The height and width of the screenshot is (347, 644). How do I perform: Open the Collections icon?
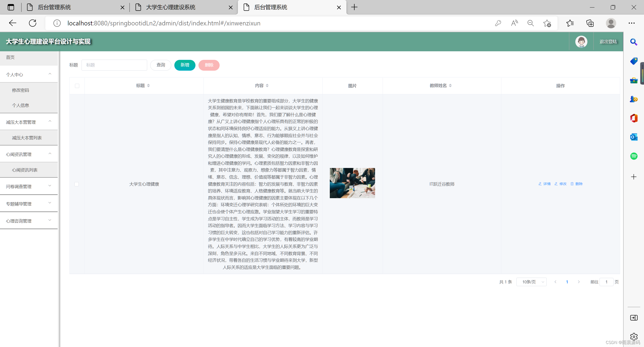point(590,23)
